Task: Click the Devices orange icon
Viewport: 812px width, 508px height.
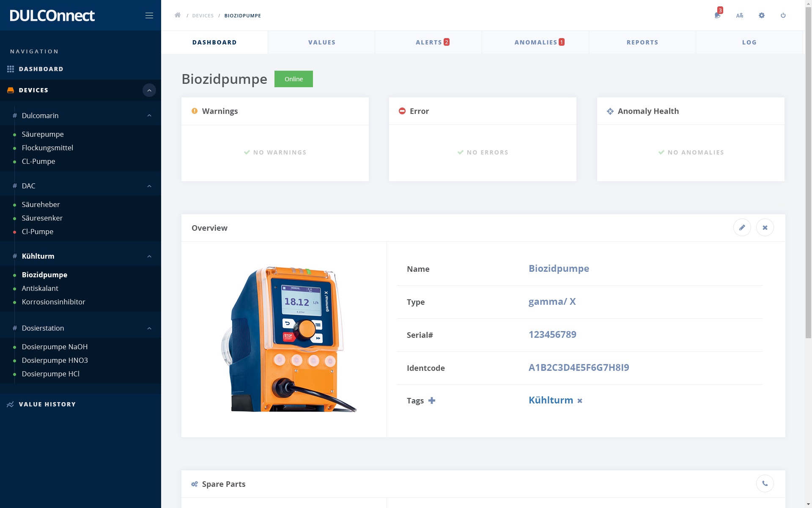Action: pyautogui.click(x=11, y=90)
